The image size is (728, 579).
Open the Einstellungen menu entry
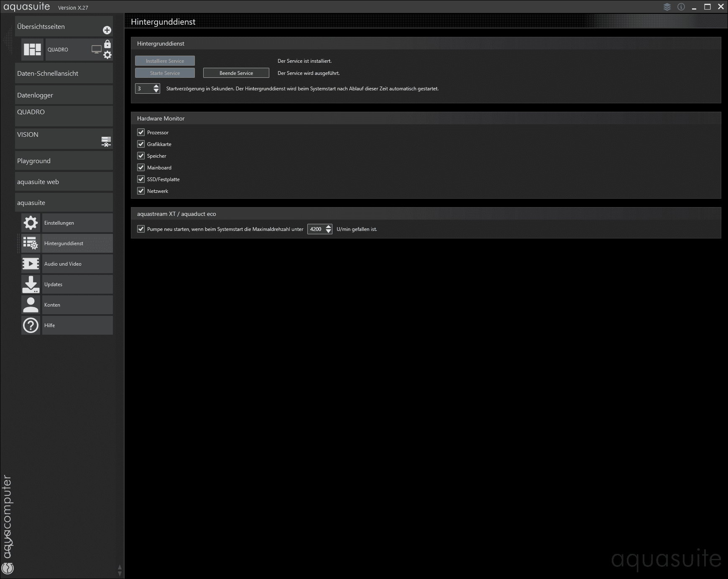coord(77,223)
